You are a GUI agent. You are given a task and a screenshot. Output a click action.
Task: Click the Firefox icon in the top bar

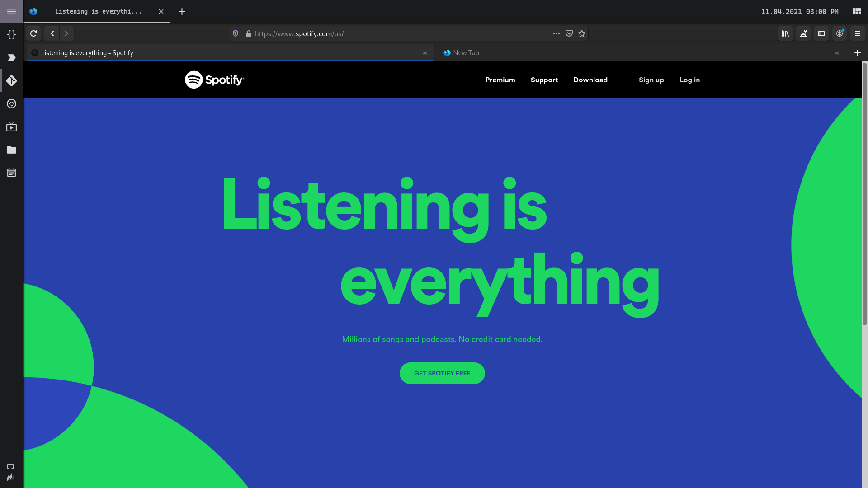point(33,12)
